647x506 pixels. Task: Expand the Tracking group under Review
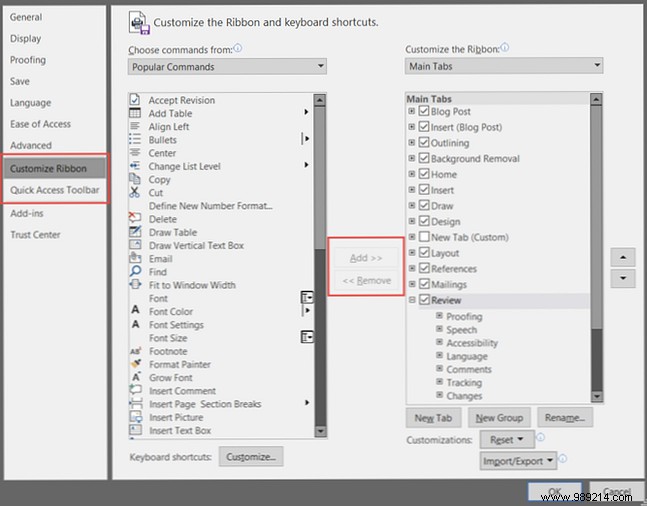coord(439,382)
